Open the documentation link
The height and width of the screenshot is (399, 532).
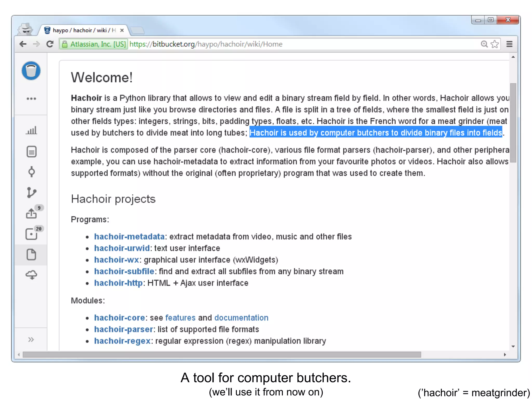pos(241,318)
